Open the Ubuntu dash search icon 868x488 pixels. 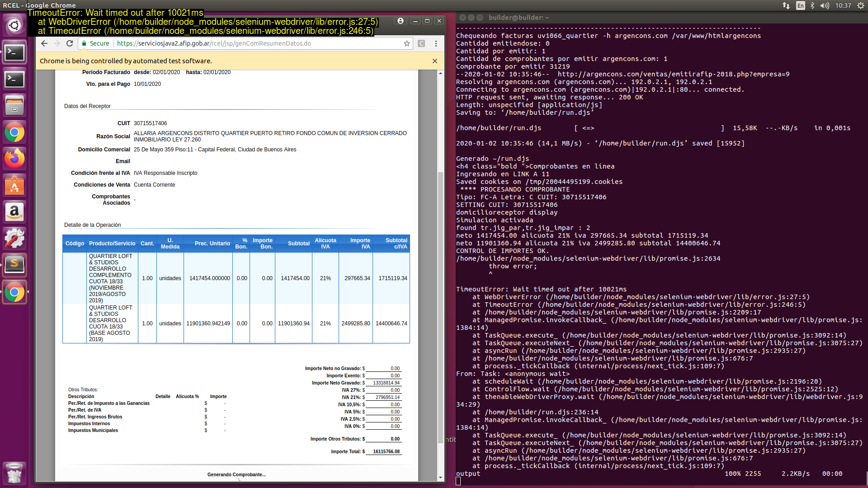pos(14,25)
